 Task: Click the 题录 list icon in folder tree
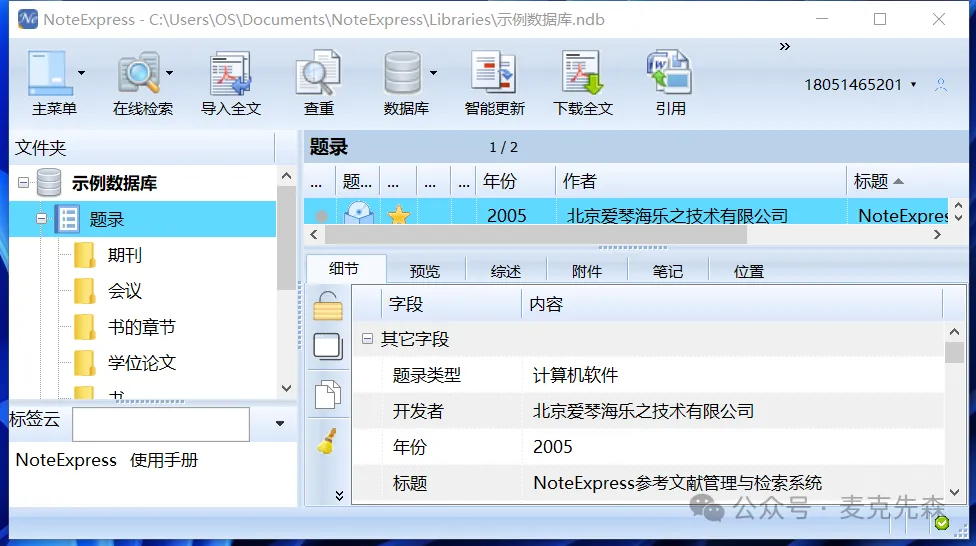pos(68,219)
